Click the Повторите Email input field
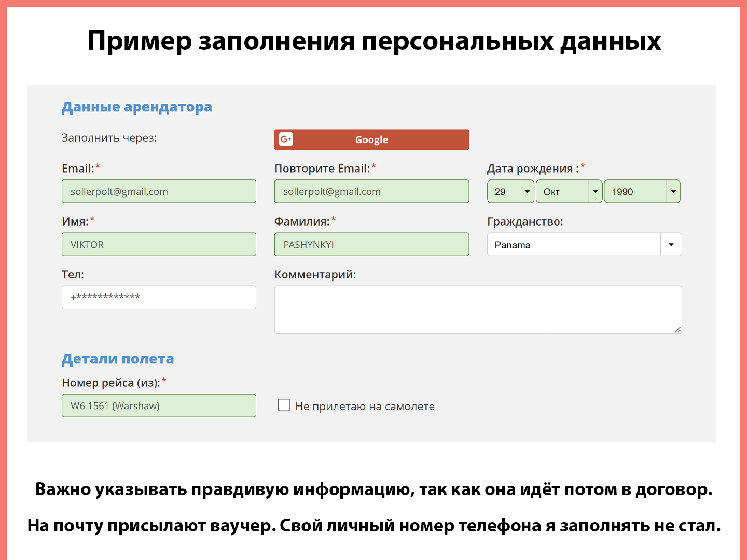The image size is (747, 560). pos(371,191)
